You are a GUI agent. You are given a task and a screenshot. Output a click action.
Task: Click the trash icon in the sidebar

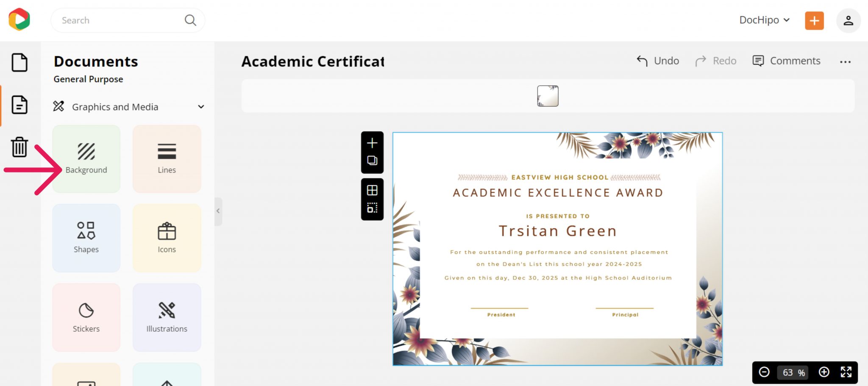(x=20, y=147)
